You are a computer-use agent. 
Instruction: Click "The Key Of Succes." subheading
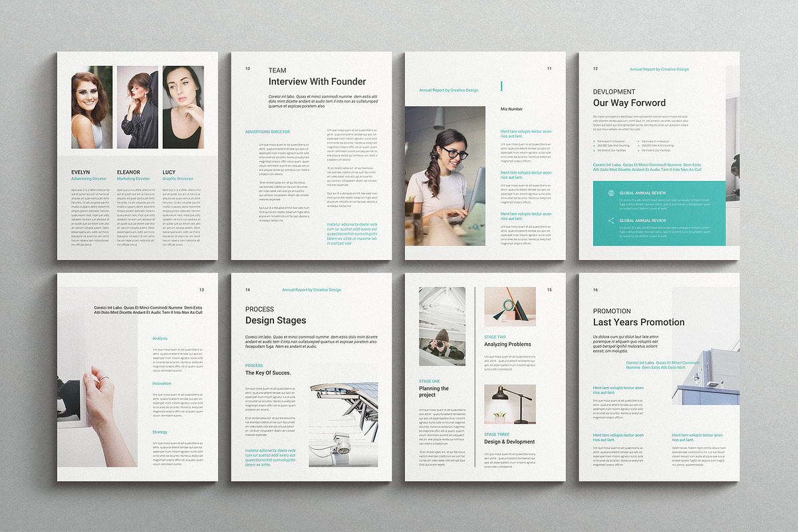click(268, 373)
